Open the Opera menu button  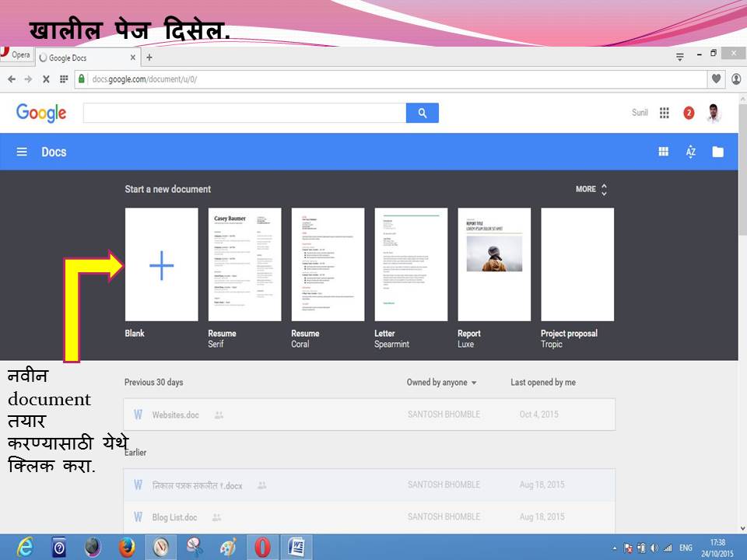[x=16, y=54]
